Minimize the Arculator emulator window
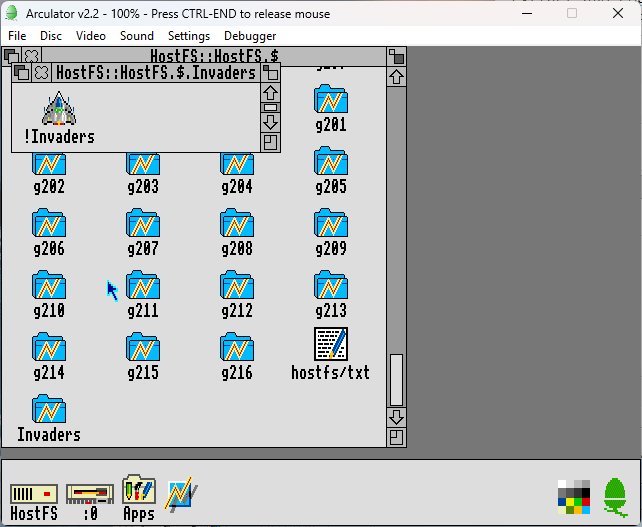The height and width of the screenshot is (527, 642). [x=527, y=14]
